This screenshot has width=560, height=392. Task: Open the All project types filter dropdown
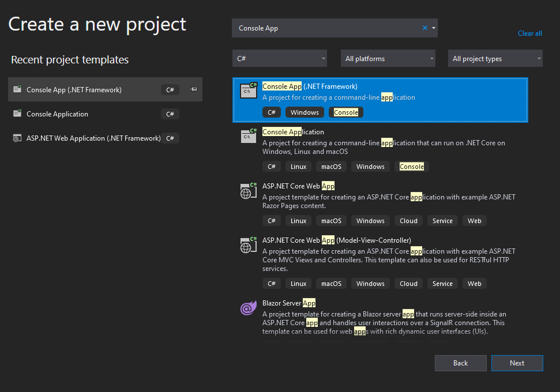coord(495,58)
